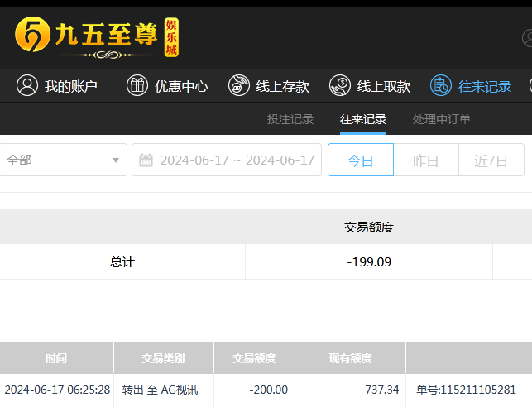Open the 我的账户 user icon

(x=27, y=85)
